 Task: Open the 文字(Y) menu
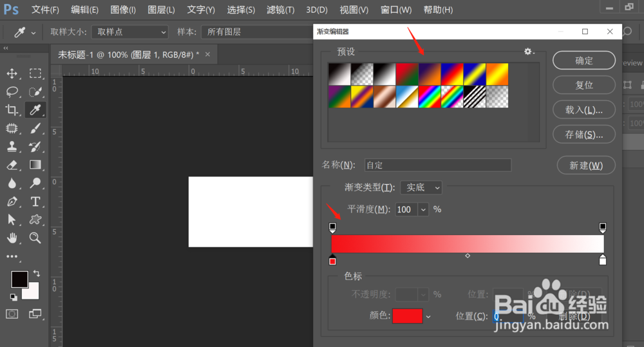pyautogui.click(x=201, y=10)
